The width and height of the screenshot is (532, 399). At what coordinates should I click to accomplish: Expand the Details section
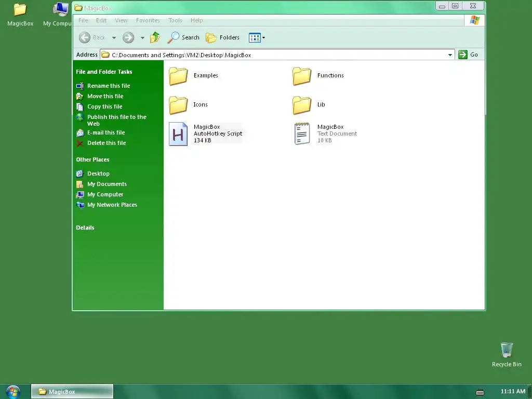(x=85, y=228)
